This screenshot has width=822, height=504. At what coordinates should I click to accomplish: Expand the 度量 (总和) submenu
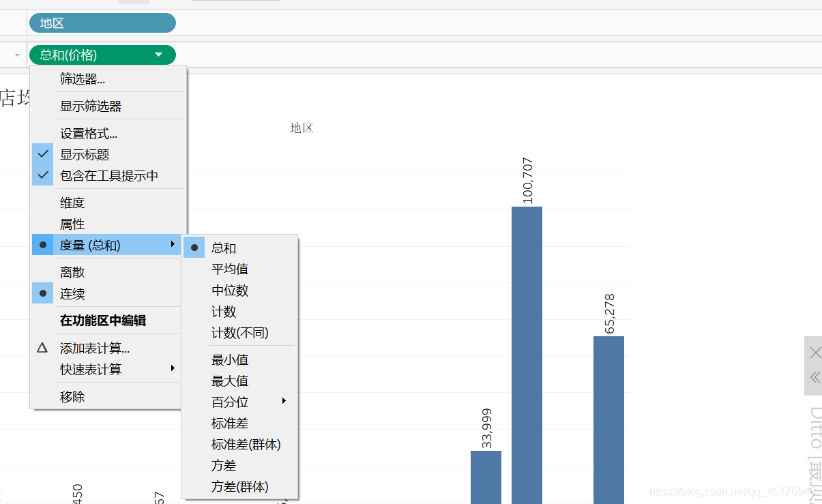pyautogui.click(x=108, y=245)
